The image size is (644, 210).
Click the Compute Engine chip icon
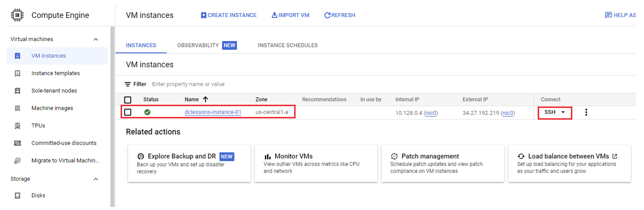(x=17, y=15)
